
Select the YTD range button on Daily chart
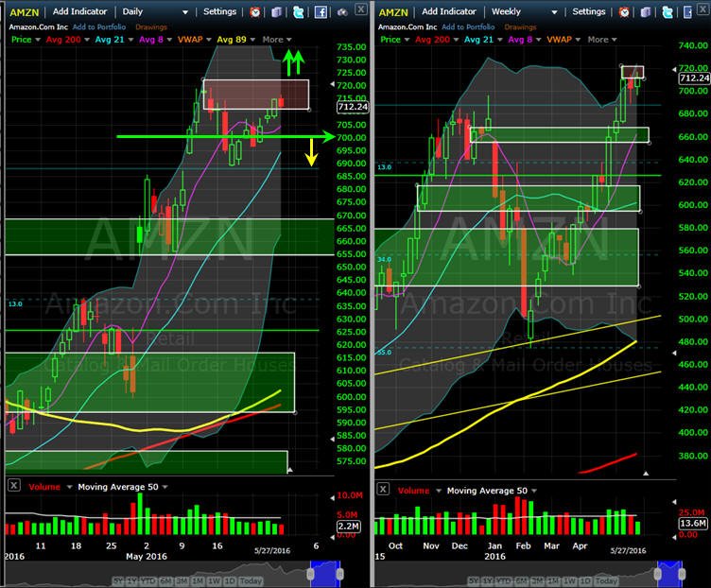(x=147, y=580)
